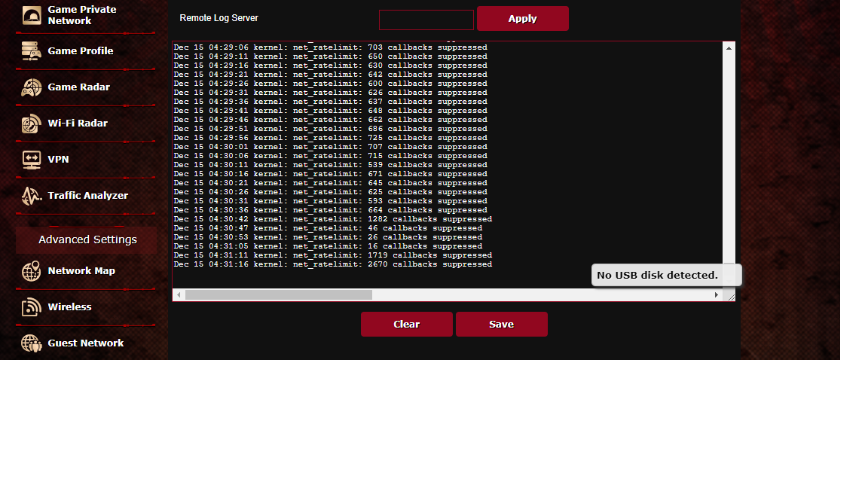Click the horizontal scrollbar right arrow
The image size is (868, 488).
(717, 295)
